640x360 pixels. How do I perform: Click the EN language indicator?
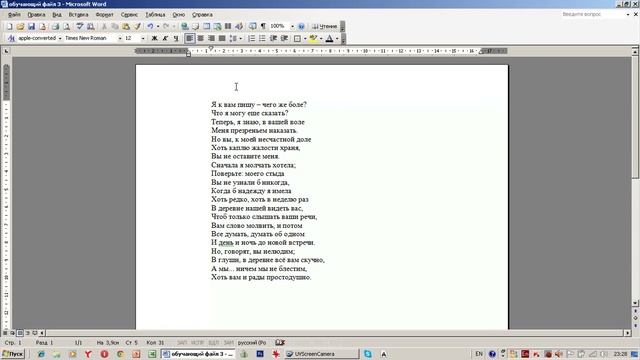point(479,354)
